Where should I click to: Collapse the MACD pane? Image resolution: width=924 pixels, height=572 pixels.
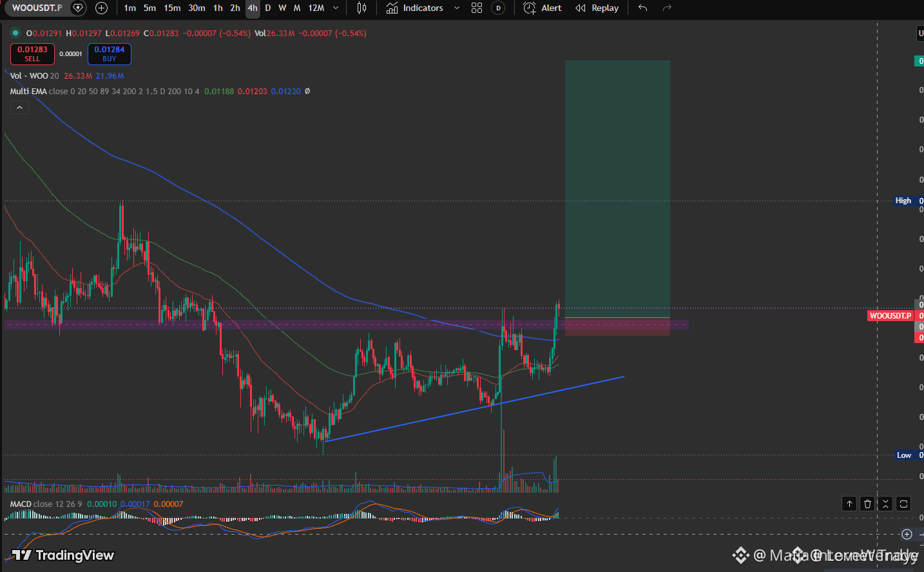[x=885, y=504]
